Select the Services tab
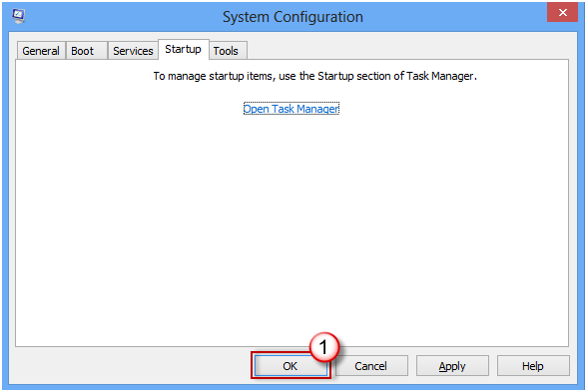Screen dimensions: 587x392 pyautogui.click(x=133, y=51)
